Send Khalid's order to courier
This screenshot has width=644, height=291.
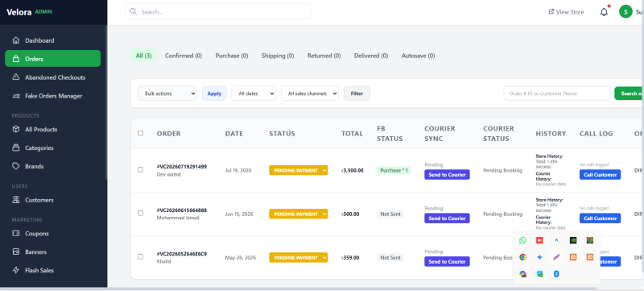pos(447,261)
